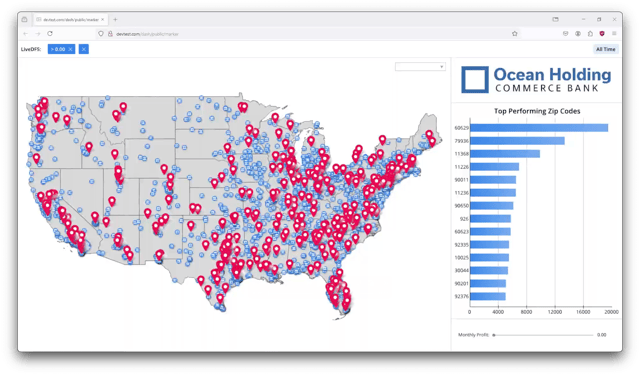
Task: Select the devtest.com browser tab
Action: coord(70,19)
